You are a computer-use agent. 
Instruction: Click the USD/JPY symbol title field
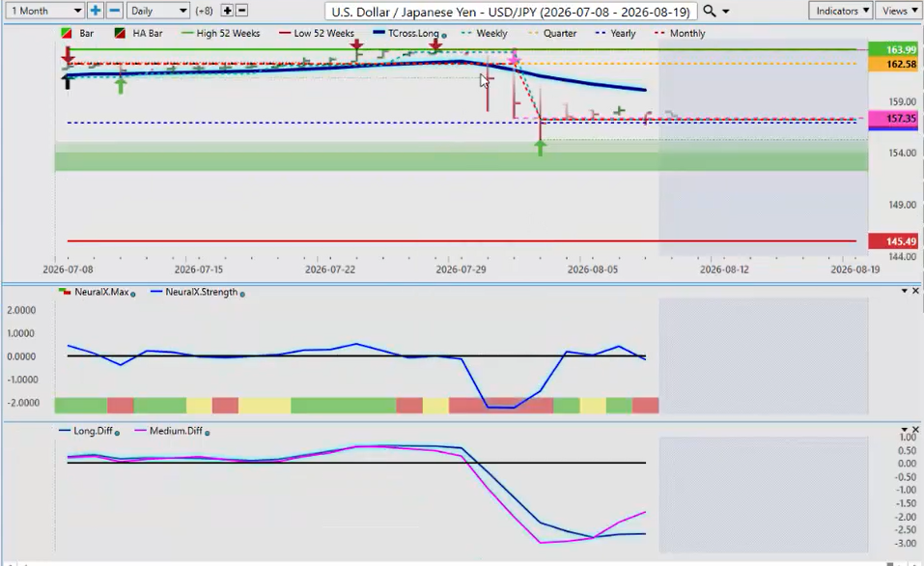511,12
